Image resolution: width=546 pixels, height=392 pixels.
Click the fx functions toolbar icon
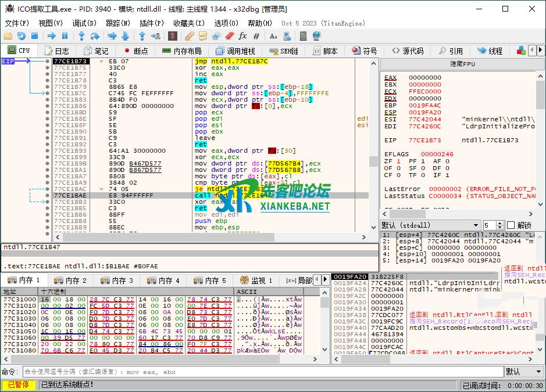coord(242,36)
